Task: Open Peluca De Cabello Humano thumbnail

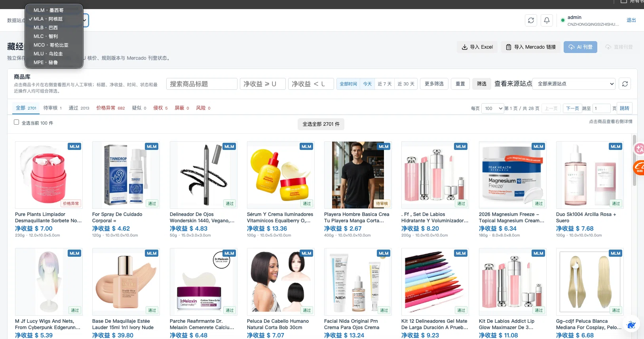Action: tap(281, 282)
